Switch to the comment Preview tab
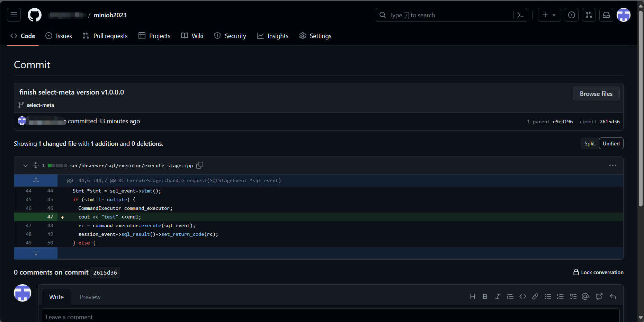Image resolution: width=644 pixels, height=322 pixels. click(90, 297)
